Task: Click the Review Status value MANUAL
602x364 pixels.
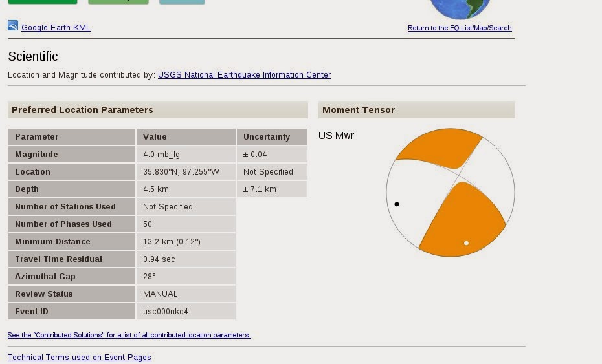Action: (160, 294)
